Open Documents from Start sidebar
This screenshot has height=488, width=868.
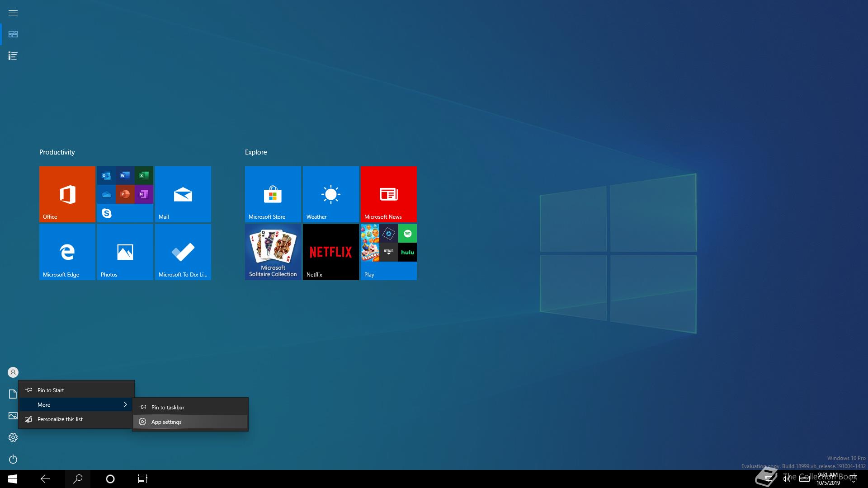click(x=13, y=394)
